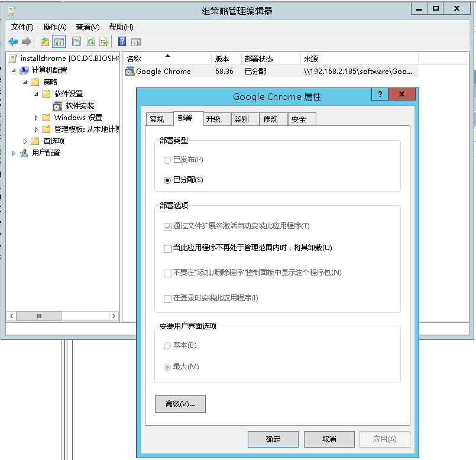Click the 版本 column header
The image size is (476, 460).
point(226,59)
